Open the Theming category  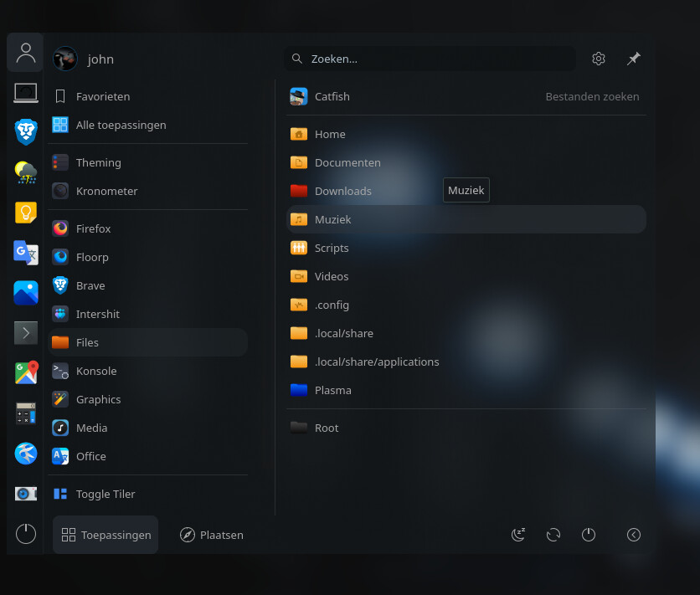pos(147,162)
